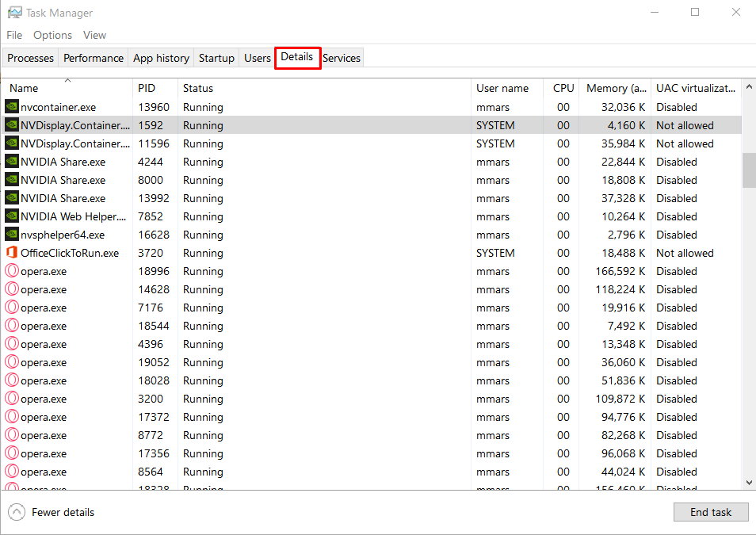
Task: Collapse view with Fewer details arrow
Action: pyautogui.click(x=17, y=512)
